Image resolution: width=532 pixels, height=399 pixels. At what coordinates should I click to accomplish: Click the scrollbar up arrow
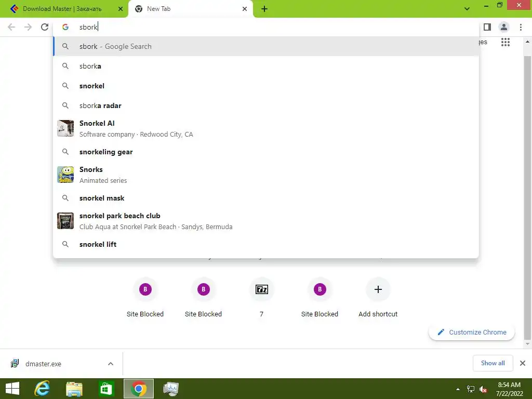coord(528,42)
